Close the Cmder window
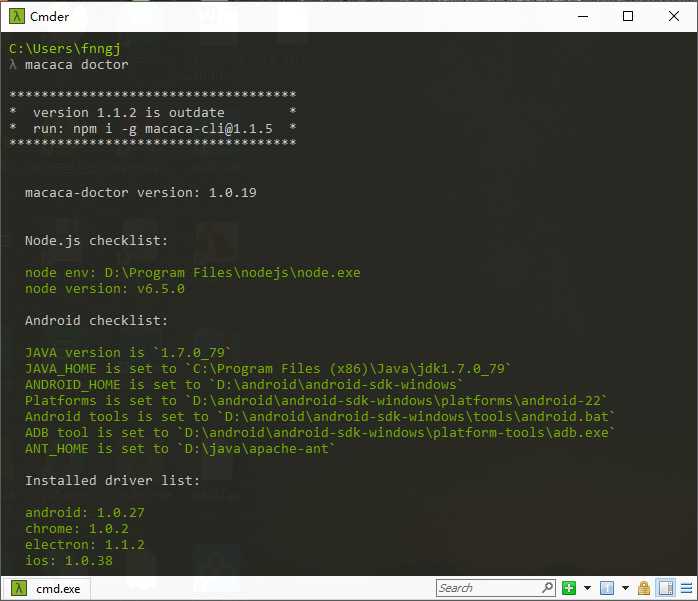The width and height of the screenshot is (698, 601). (674, 16)
